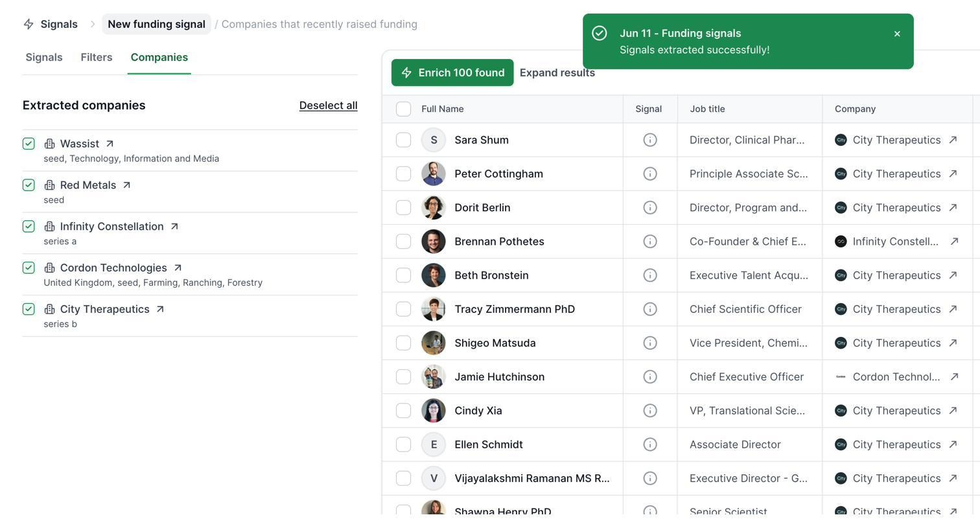The image size is (980, 526).
Task: Click the name Vijayalakshmi Ramanan
Action: (532, 479)
